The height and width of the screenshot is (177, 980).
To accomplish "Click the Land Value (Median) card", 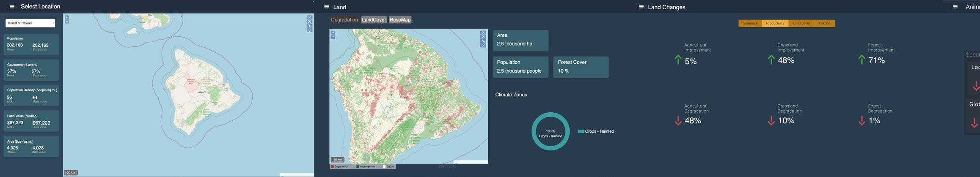I will (x=31, y=121).
